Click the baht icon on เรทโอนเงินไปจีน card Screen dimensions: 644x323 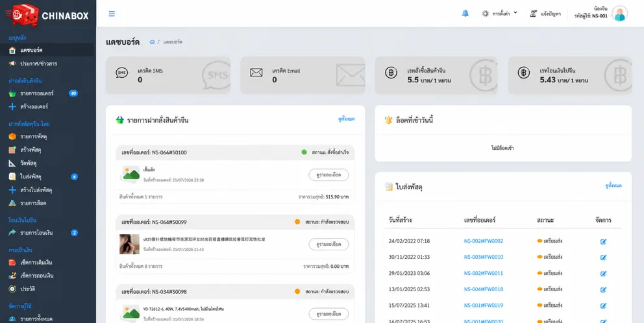[524, 73]
